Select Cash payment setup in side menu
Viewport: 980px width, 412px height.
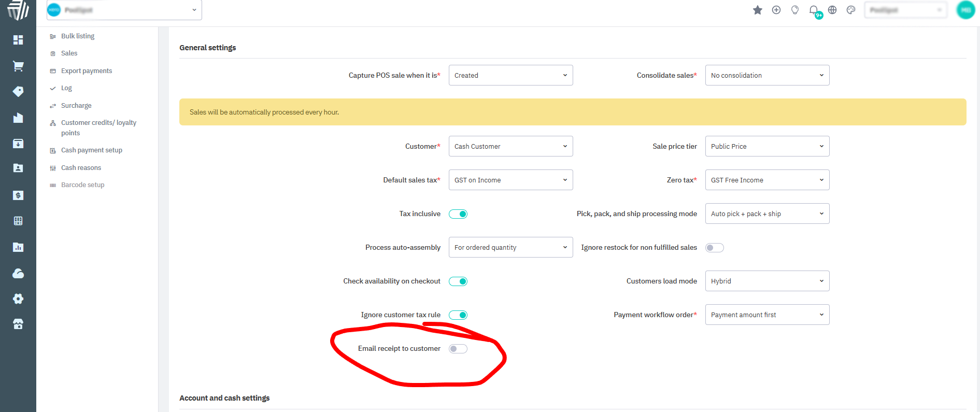(91, 150)
